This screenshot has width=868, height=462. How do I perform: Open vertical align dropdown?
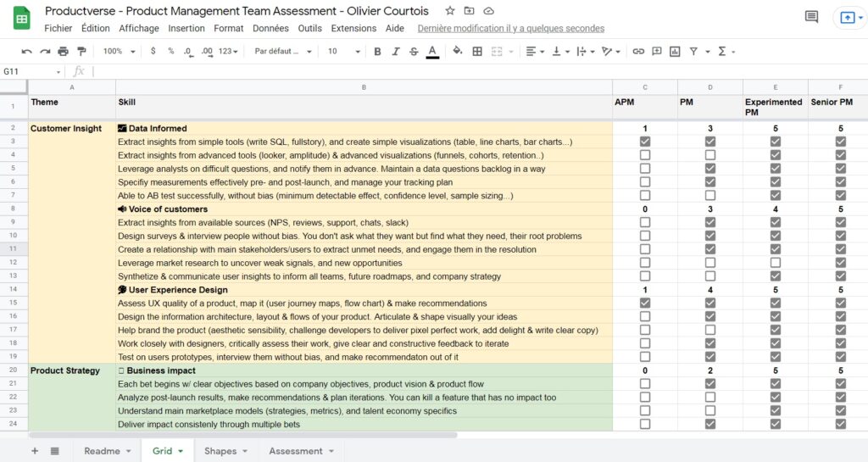pos(560,52)
